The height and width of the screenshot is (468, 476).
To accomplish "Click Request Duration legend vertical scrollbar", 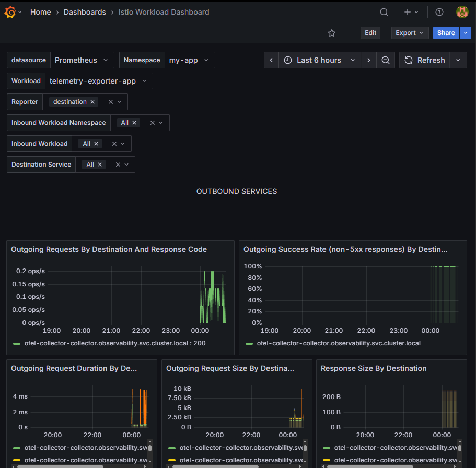I will [150, 448].
